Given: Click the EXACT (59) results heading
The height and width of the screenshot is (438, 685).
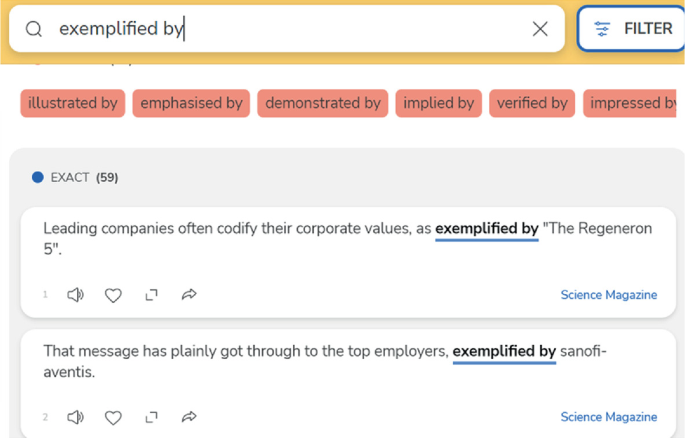Looking at the screenshot, I should [84, 178].
